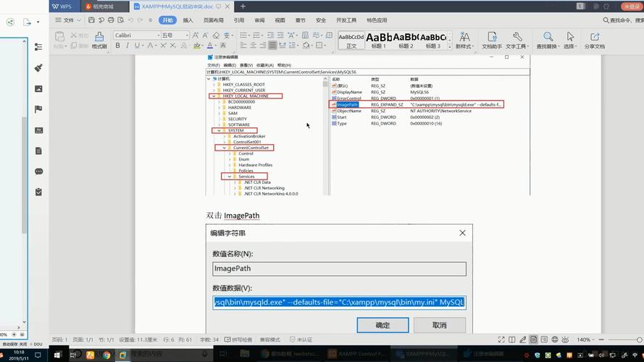This screenshot has width=644, height=362.
Task: Toggle page layout view in status bar
Action: coord(533,340)
